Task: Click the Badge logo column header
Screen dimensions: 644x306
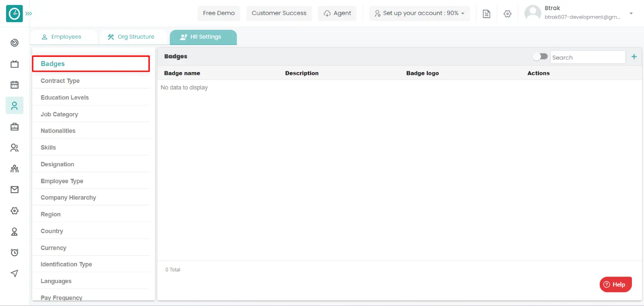Action: click(x=423, y=73)
